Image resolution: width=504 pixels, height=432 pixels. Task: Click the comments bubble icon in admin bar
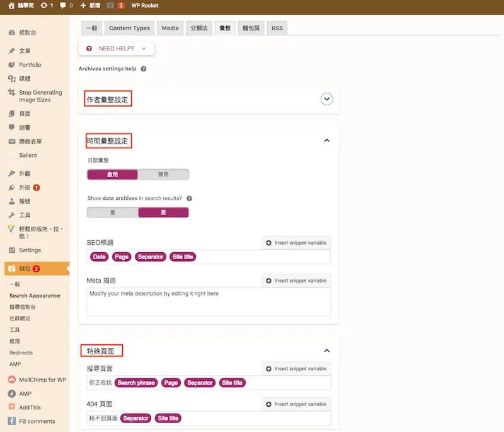click(x=63, y=6)
